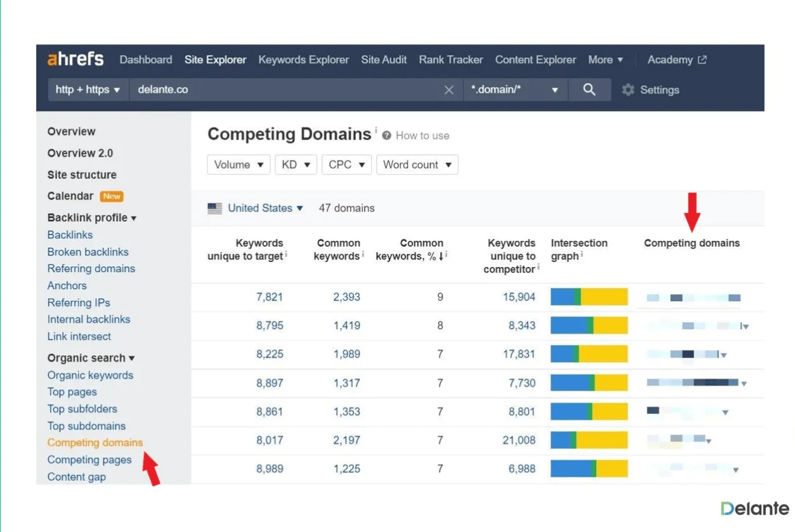Clear delante.co using the X icon
The image size is (795, 532).
click(449, 89)
